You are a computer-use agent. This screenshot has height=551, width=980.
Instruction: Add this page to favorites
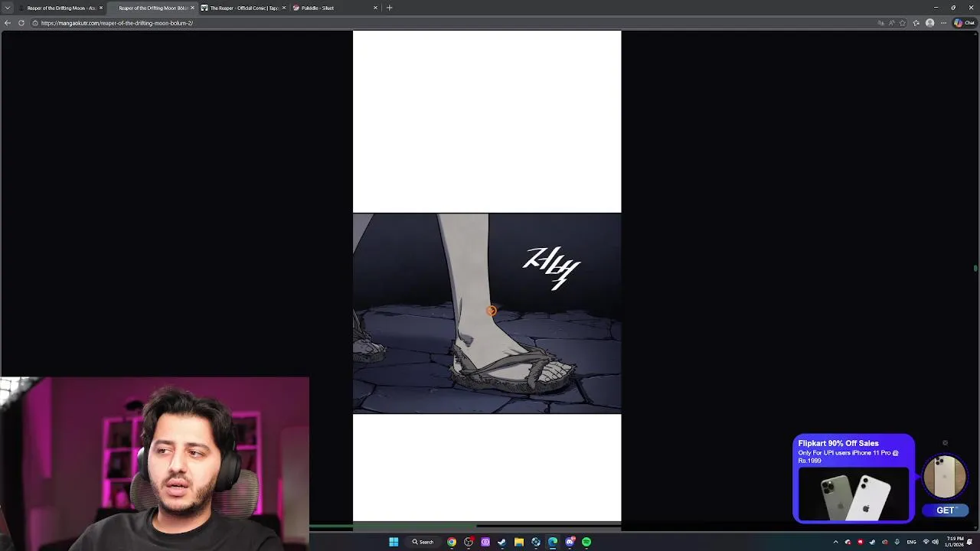pyautogui.click(x=903, y=23)
